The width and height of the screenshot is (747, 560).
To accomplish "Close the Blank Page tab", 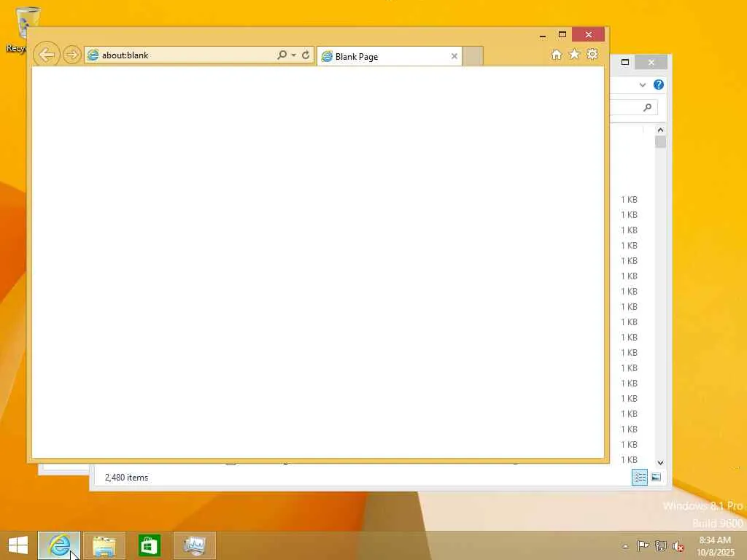I will click(454, 56).
